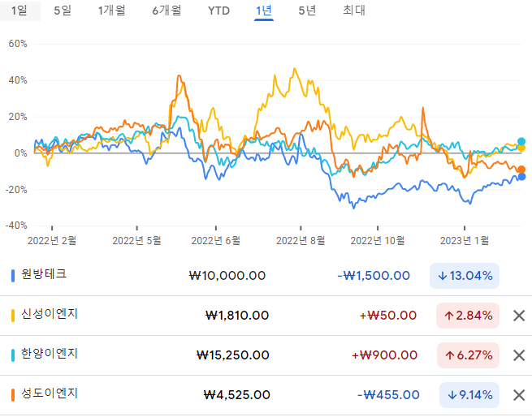
Task: Click the active 1년 tab
Action: (264, 11)
